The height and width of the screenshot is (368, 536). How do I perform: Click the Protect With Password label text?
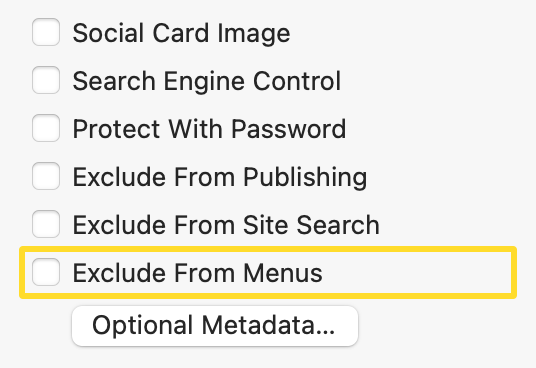209,129
